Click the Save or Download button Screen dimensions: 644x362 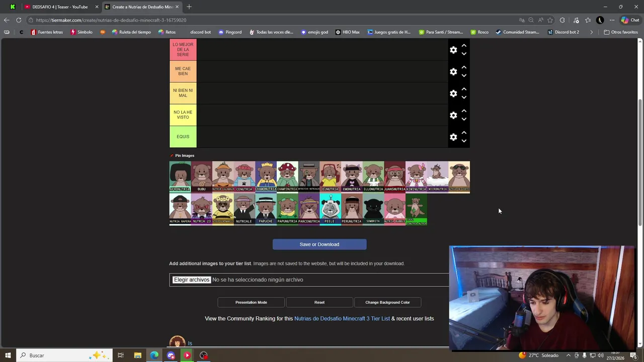319,244
